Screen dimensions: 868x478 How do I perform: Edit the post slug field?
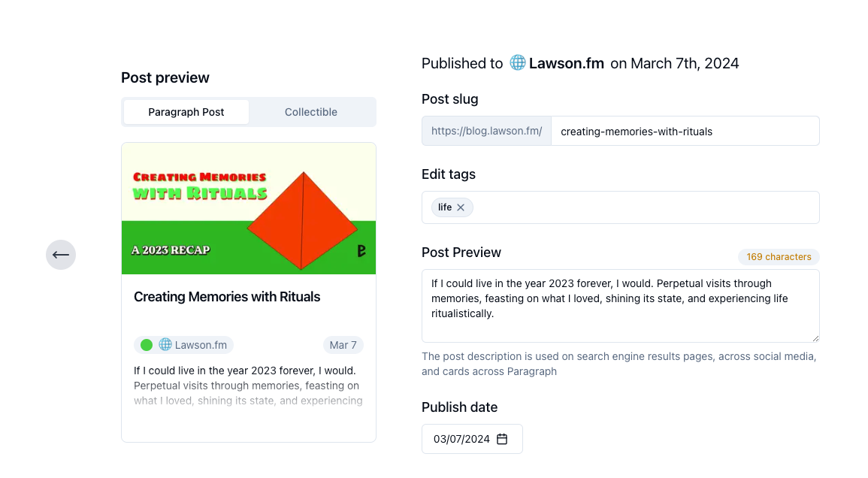coord(685,132)
